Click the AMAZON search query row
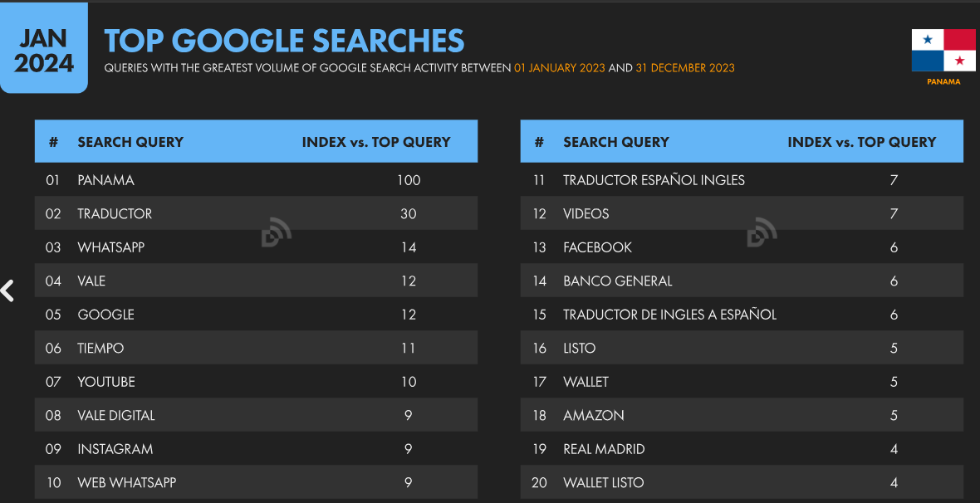This screenshot has width=980, height=503. pyautogui.click(x=742, y=416)
